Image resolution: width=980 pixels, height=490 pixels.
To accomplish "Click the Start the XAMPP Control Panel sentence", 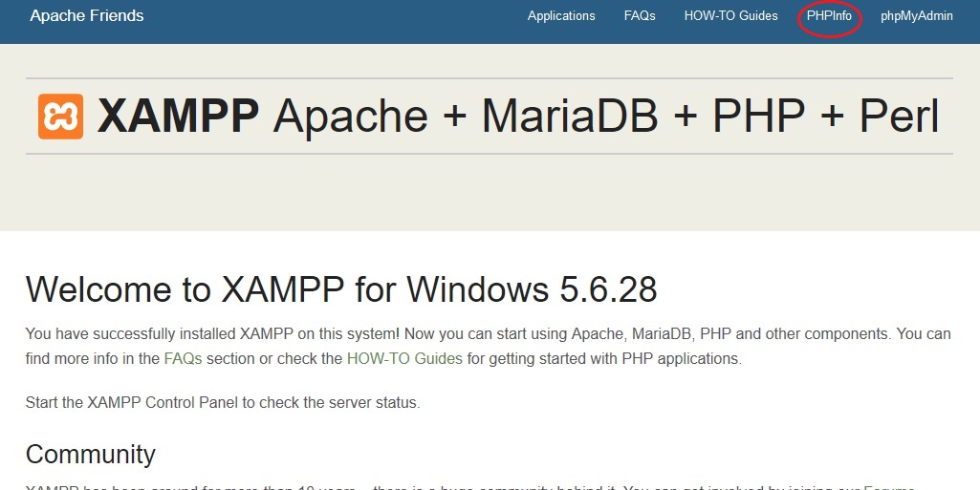I will pyautogui.click(x=222, y=402).
